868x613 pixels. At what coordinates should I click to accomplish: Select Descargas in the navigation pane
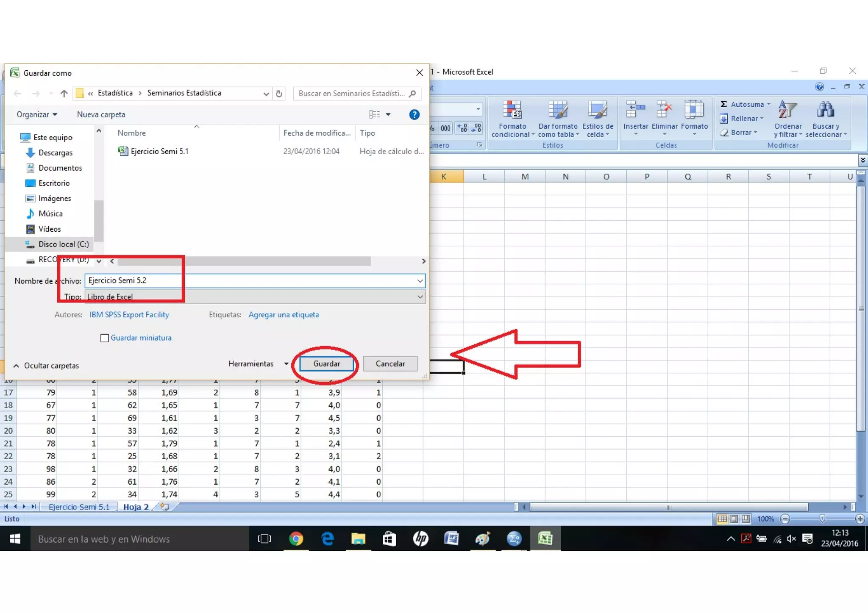[56, 153]
